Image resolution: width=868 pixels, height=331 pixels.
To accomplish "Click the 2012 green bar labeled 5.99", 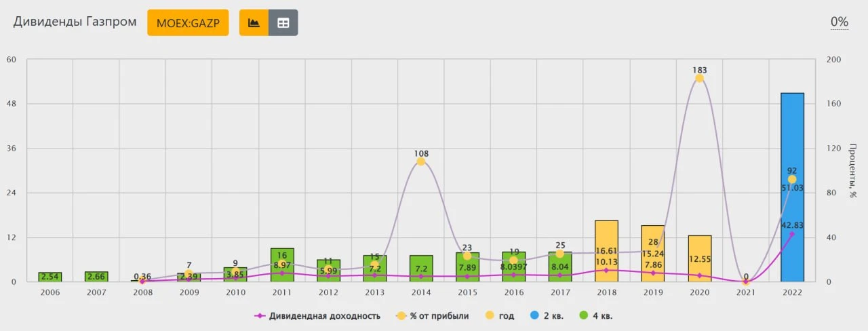I will [328, 271].
